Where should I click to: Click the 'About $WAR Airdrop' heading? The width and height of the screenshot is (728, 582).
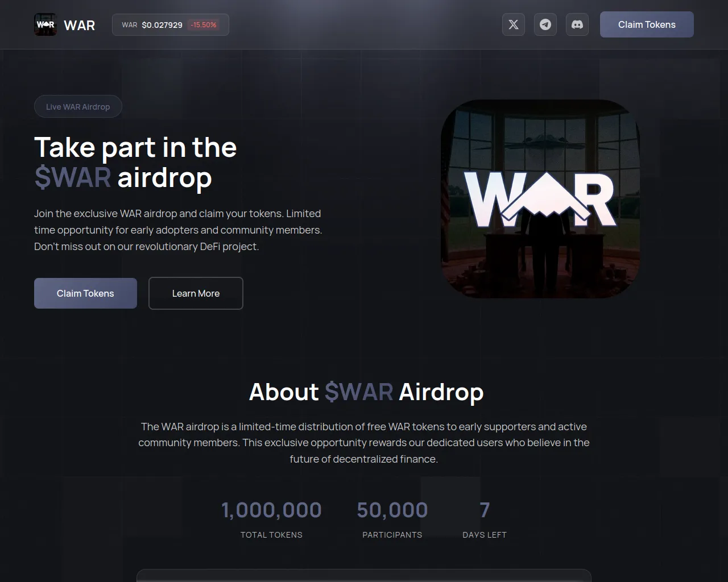coord(366,392)
